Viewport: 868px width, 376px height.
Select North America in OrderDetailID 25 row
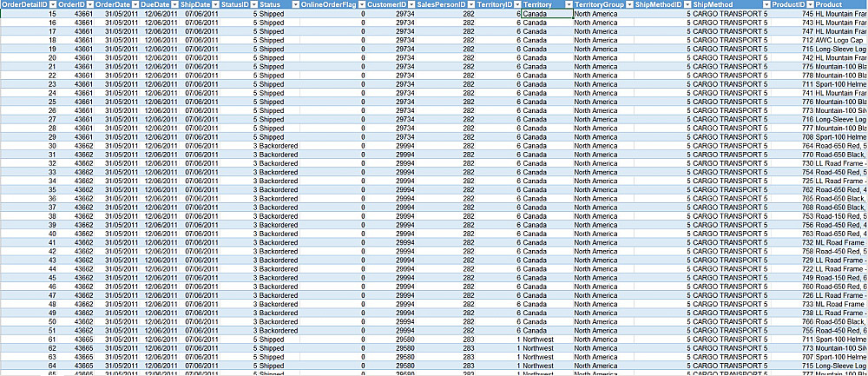(603, 102)
